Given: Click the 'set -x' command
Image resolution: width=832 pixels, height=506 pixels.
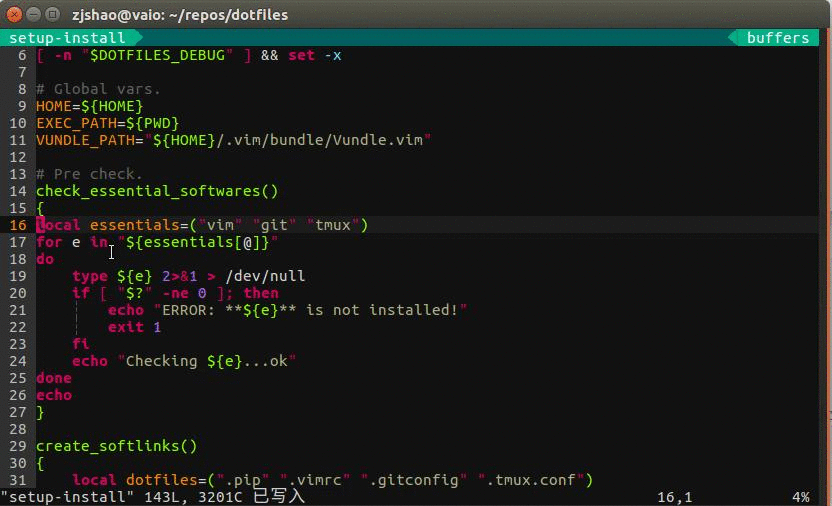Looking at the screenshot, I should (x=315, y=55).
